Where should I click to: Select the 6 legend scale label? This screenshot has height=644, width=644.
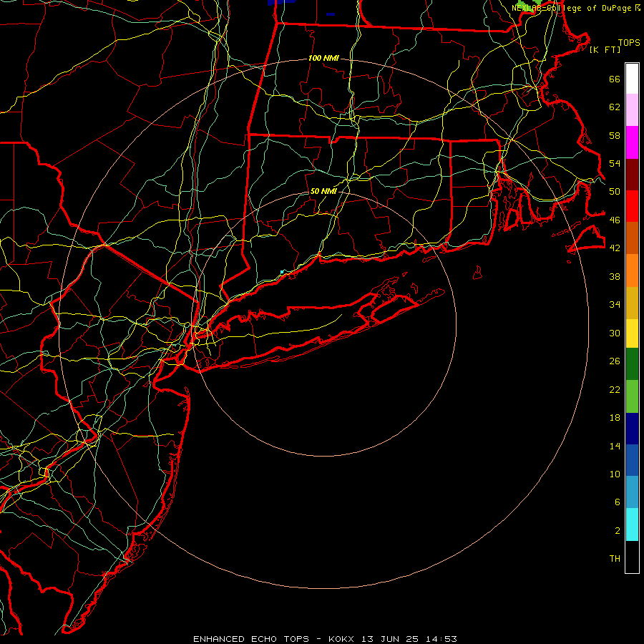617,502
